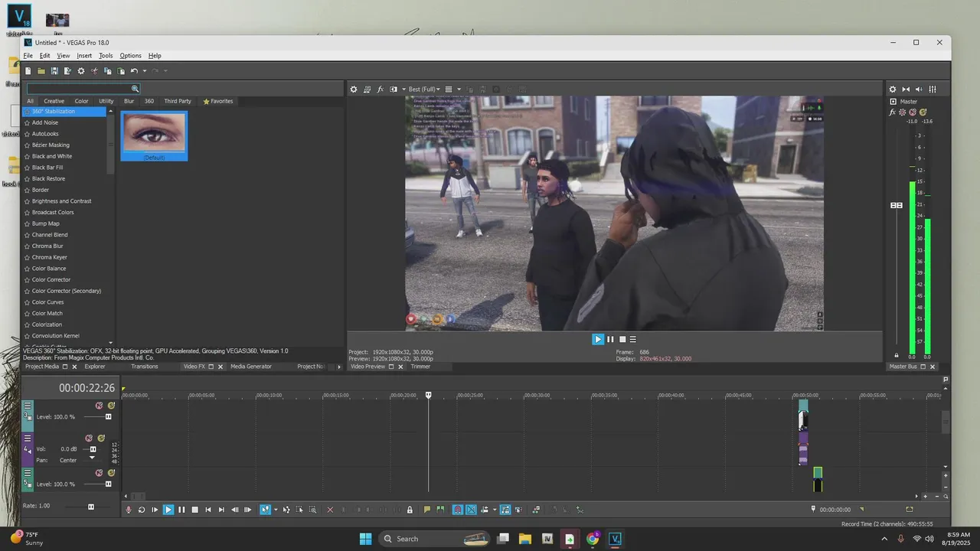This screenshot has height=551, width=980.
Task: Select the Envelope Edit tool
Action: pyautogui.click(x=286, y=510)
